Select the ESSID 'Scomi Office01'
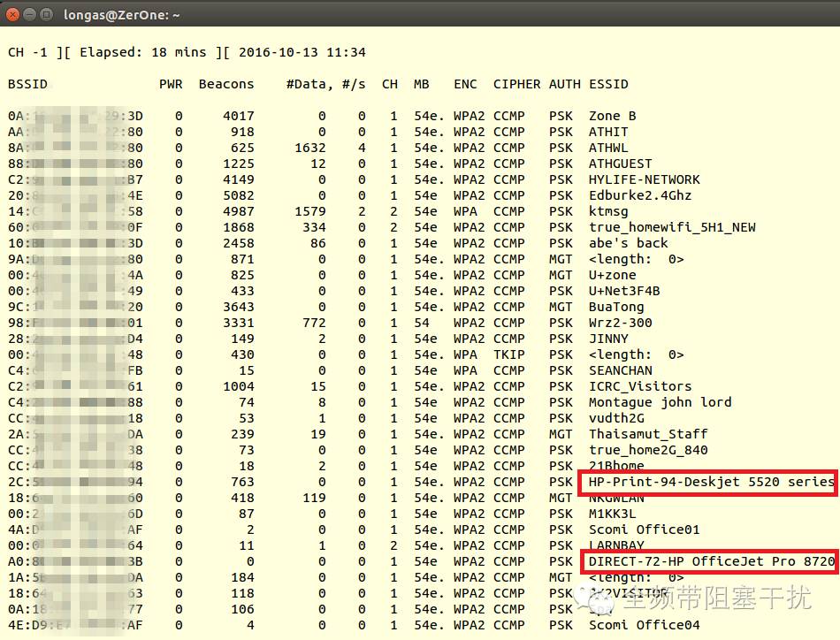This screenshot has width=840, height=640. [x=644, y=530]
